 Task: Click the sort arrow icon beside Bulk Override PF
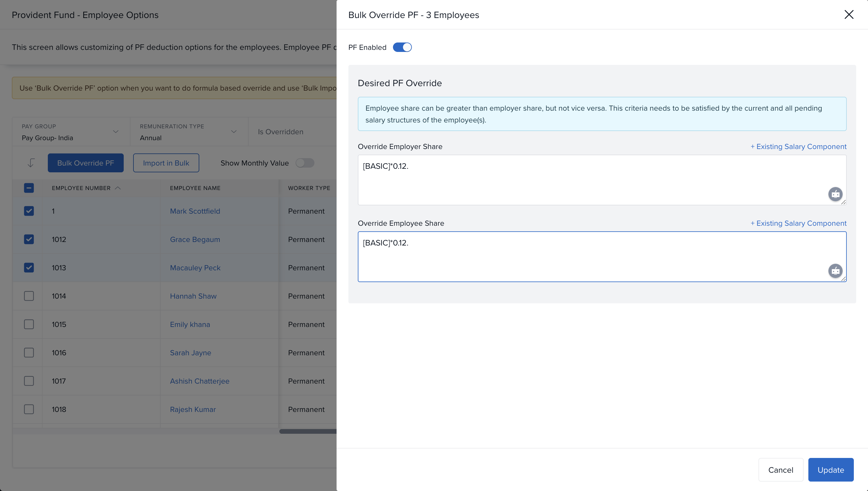click(x=31, y=163)
